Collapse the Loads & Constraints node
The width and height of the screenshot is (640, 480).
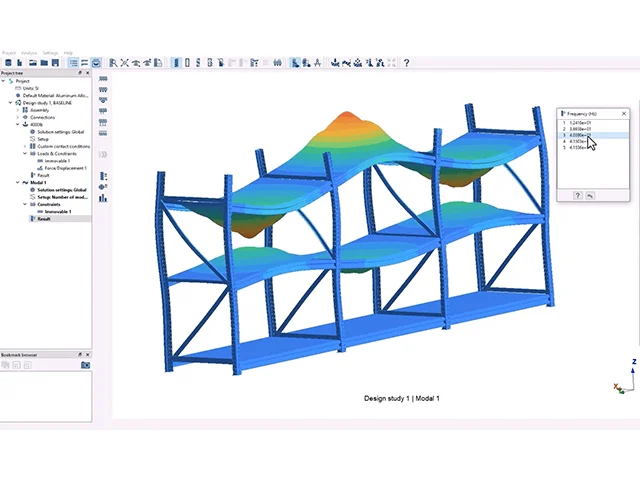(25, 154)
